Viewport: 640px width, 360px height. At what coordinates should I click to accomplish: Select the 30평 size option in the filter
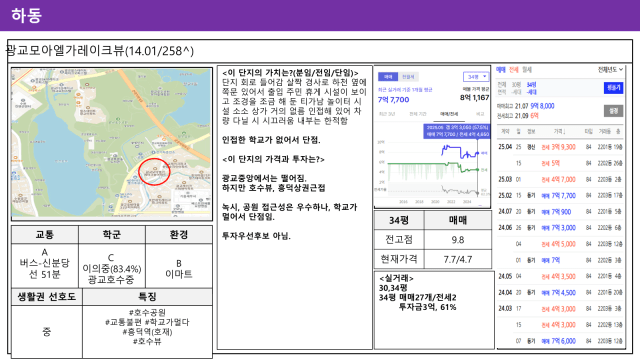(516, 84)
